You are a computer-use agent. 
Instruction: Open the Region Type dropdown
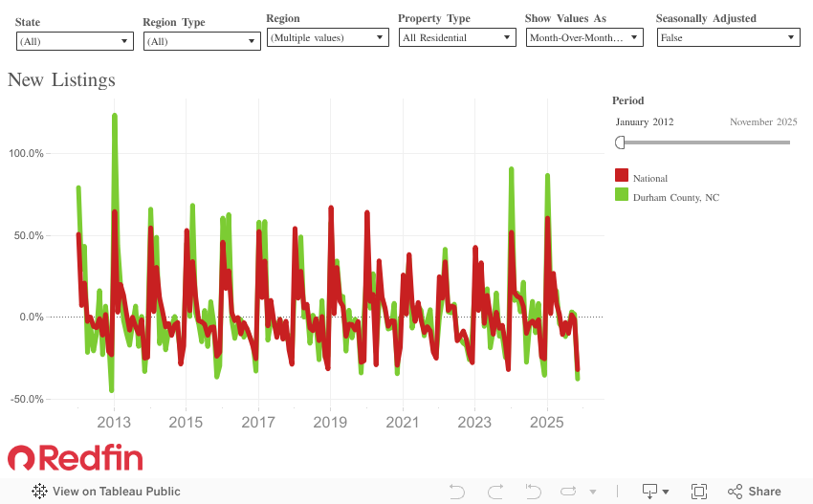202,41
